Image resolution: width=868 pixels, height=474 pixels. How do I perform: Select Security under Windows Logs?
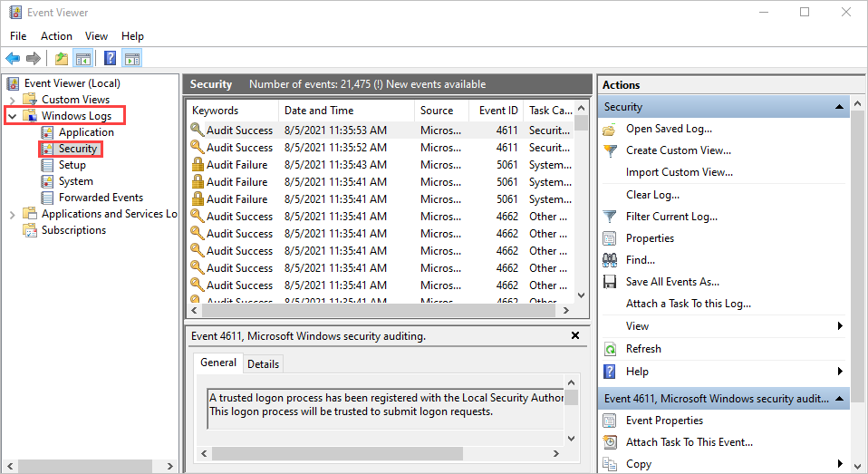[x=78, y=149]
